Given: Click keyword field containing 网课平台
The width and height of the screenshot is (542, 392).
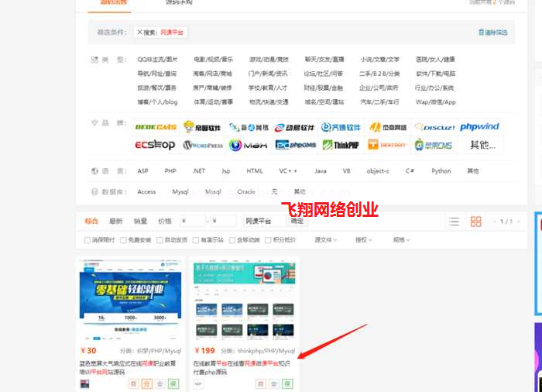Looking at the screenshot, I should [x=265, y=221].
